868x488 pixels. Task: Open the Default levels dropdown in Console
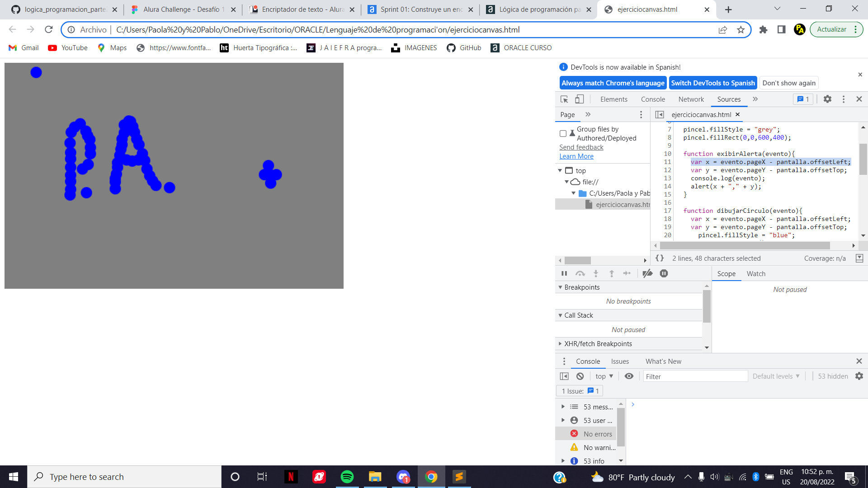[x=775, y=376]
